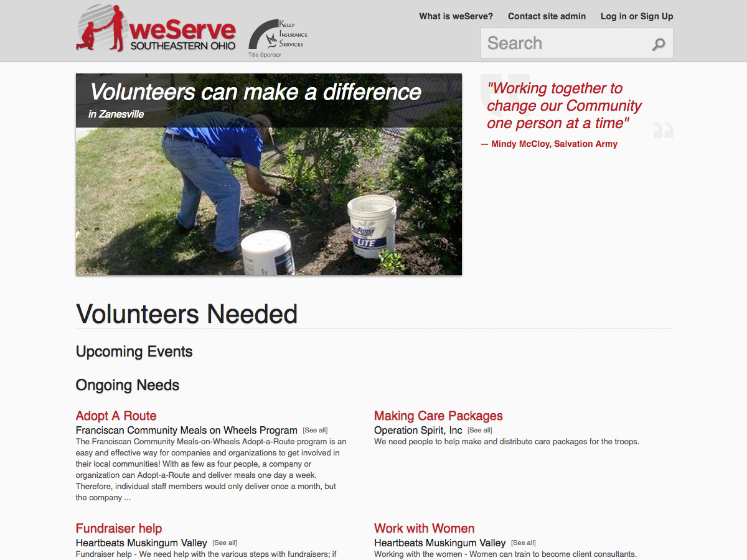See all for Heartbeats under Work with Women
The width and height of the screenshot is (747, 560).
[524, 543]
